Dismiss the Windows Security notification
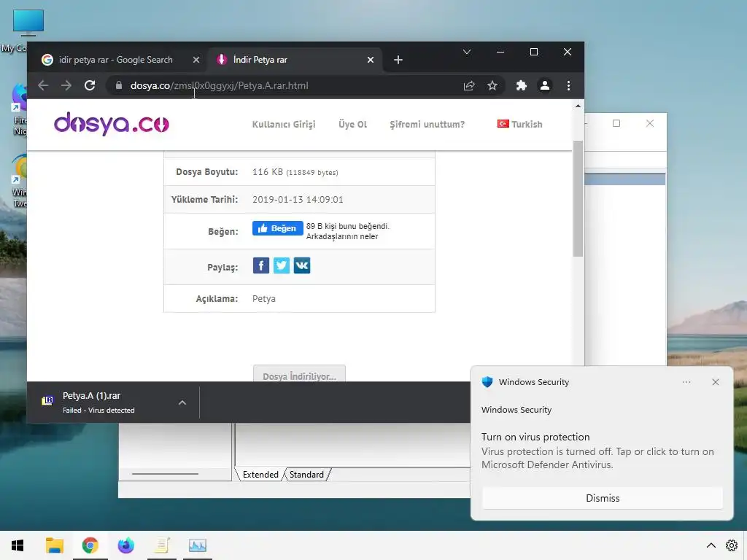Viewport: 747px width, 560px height. [x=602, y=498]
